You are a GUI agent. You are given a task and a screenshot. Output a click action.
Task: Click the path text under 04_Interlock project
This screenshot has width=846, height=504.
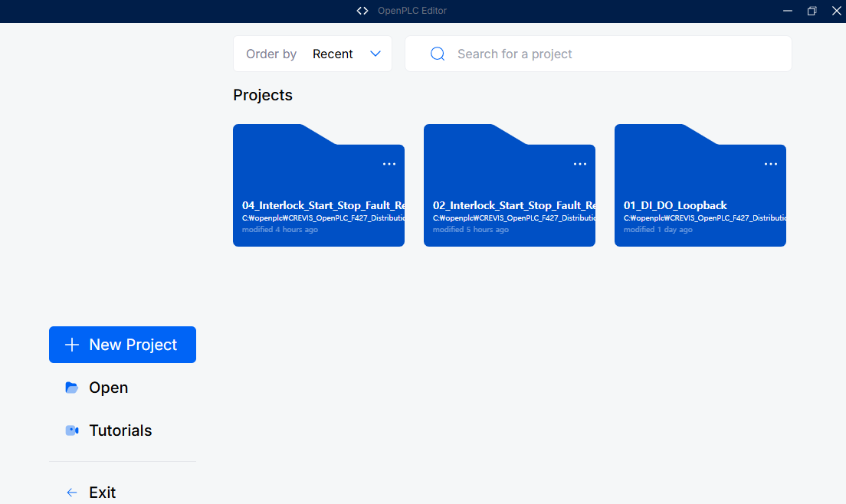[x=323, y=218]
